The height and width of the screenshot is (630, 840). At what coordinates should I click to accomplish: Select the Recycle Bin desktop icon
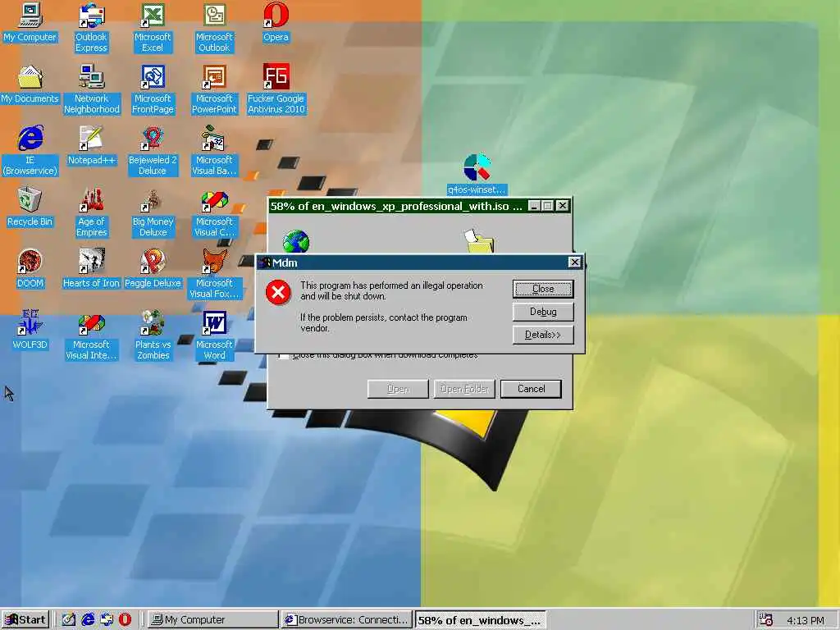pos(30,207)
